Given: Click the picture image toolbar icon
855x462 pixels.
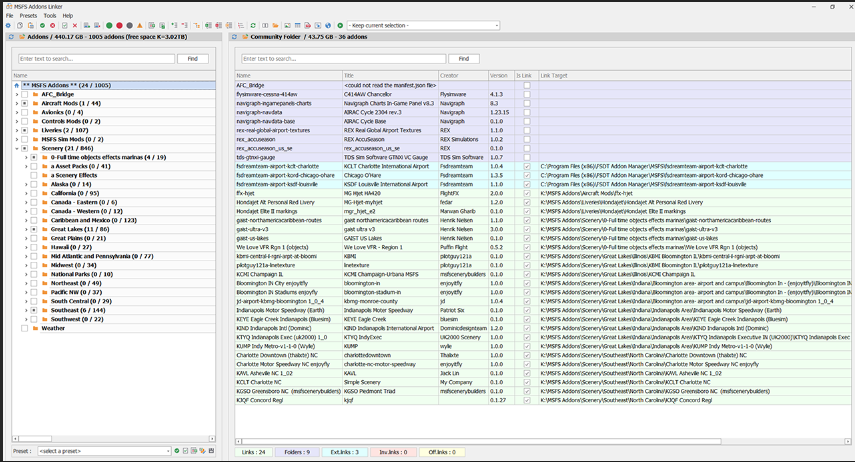Looking at the screenshot, I should click(x=287, y=26).
